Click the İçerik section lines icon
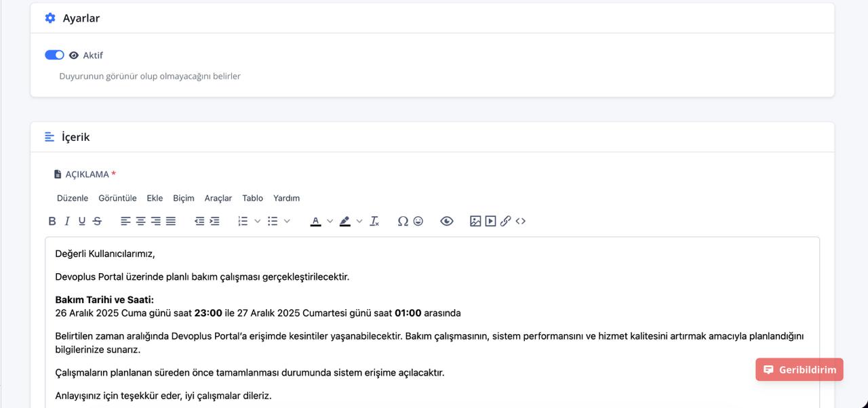Viewport: 868px width, 408px height. click(50, 137)
